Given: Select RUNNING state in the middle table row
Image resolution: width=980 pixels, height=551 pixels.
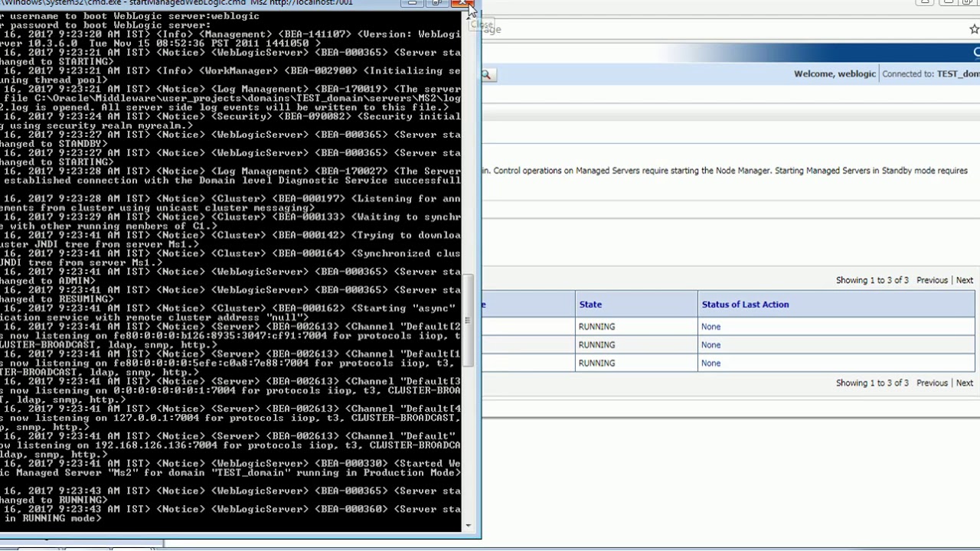Looking at the screenshot, I should pos(596,345).
